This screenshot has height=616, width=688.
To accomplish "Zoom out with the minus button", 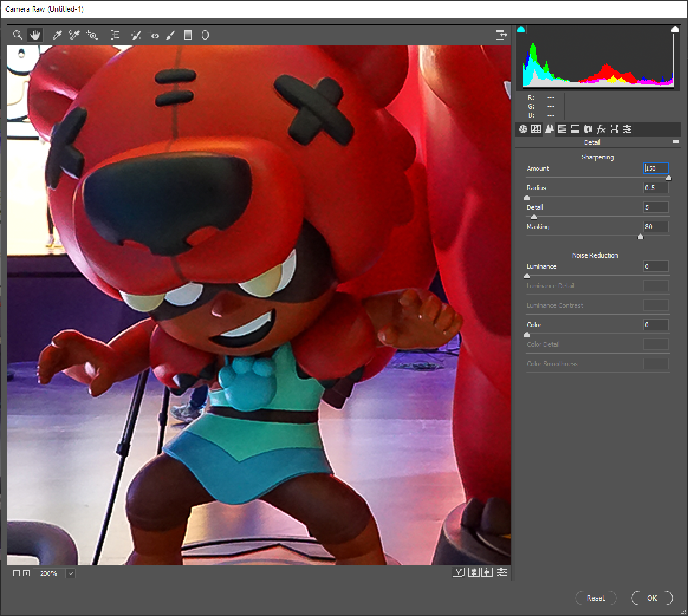I will pyautogui.click(x=16, y=573).
